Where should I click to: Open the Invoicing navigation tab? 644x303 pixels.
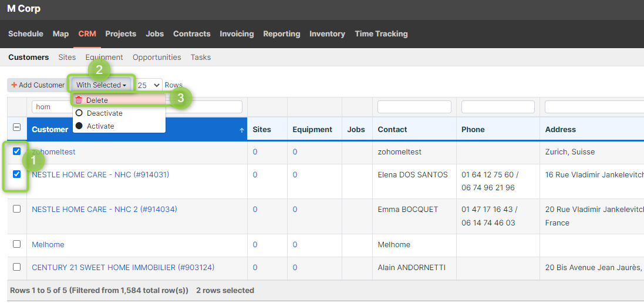[237, 33]
